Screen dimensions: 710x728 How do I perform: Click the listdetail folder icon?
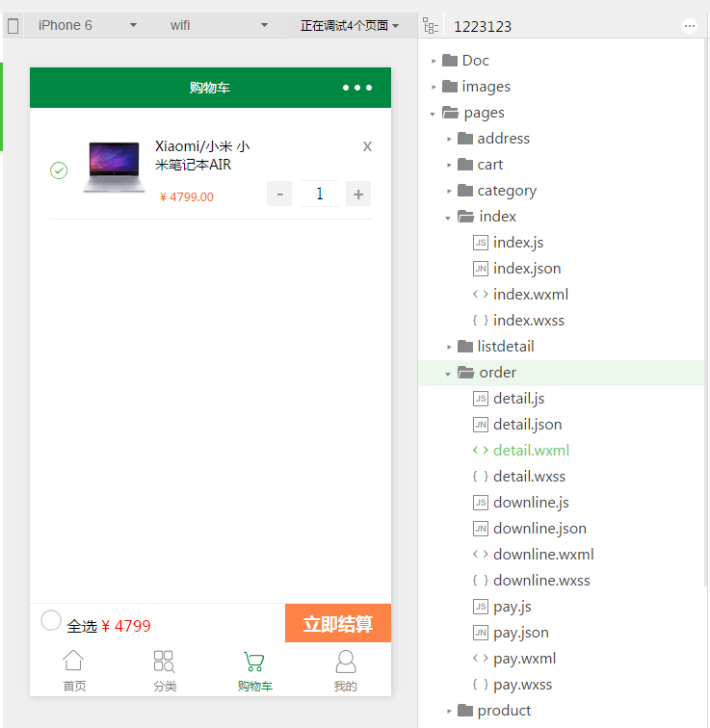click(464, 346)
